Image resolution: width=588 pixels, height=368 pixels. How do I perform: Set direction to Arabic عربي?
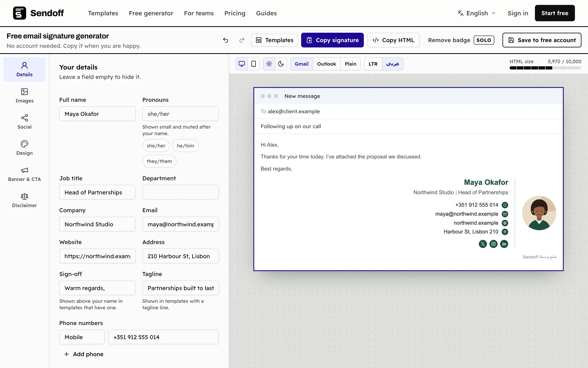(393, 64)
